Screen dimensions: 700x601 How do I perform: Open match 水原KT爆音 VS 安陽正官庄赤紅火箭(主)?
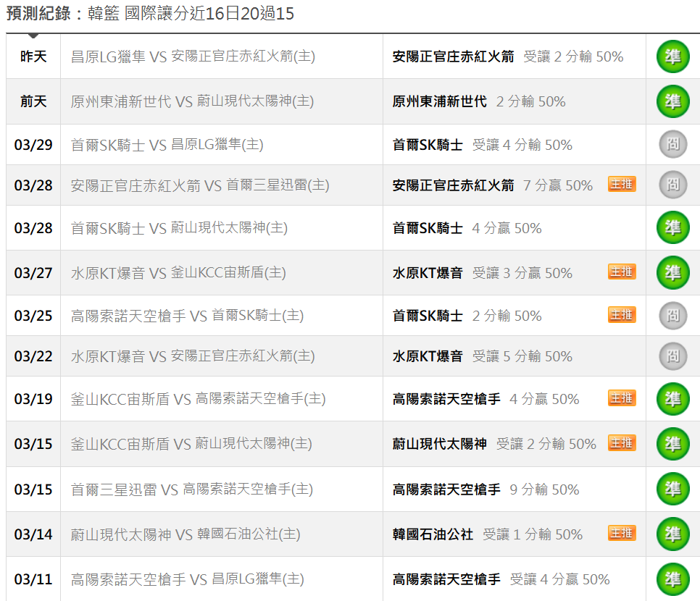click(193, 356)
